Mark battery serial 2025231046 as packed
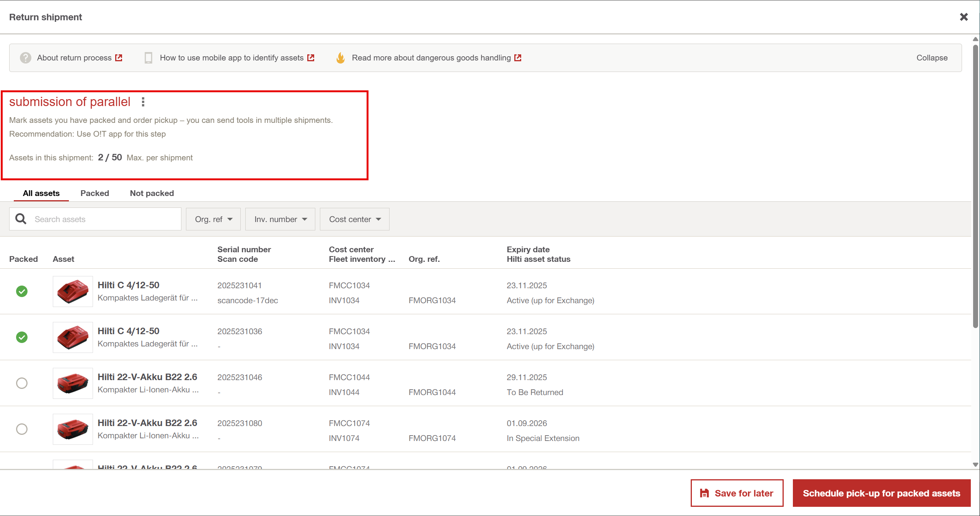980x516 pixels. tap(22, 383)
